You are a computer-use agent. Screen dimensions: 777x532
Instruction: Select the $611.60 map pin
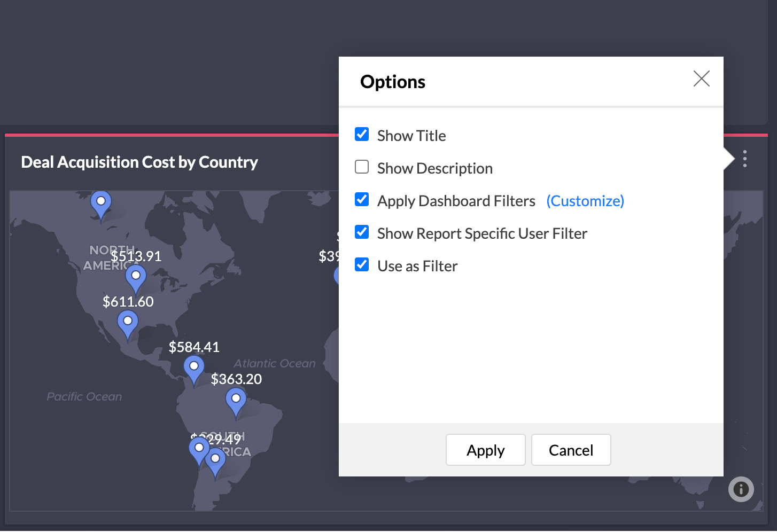(x=128, y=325)
